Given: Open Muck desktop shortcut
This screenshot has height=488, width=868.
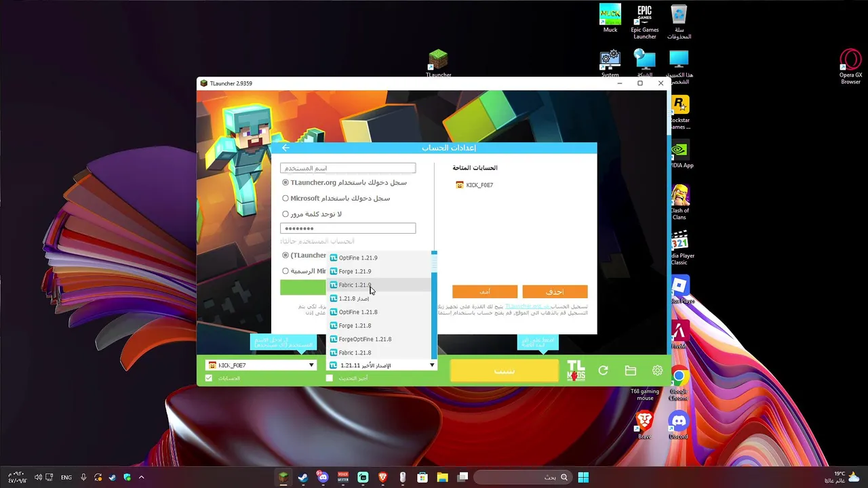Looking at the screenshot, I should [610, 18].
